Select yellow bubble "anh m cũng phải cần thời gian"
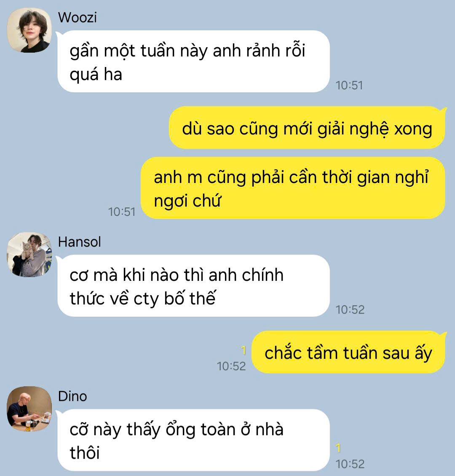 click(x=293, y=188)
